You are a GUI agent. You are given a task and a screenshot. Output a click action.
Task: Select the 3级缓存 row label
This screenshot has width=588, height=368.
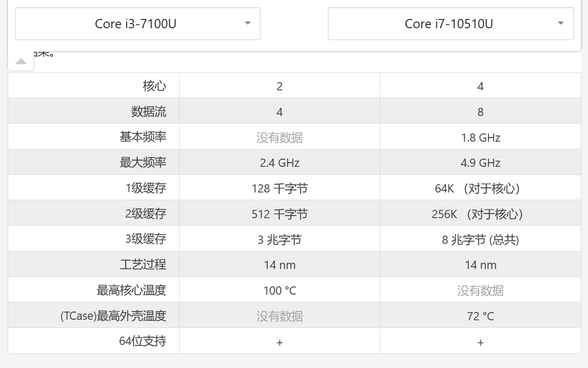pyautogui.click(x=146, y=239)
